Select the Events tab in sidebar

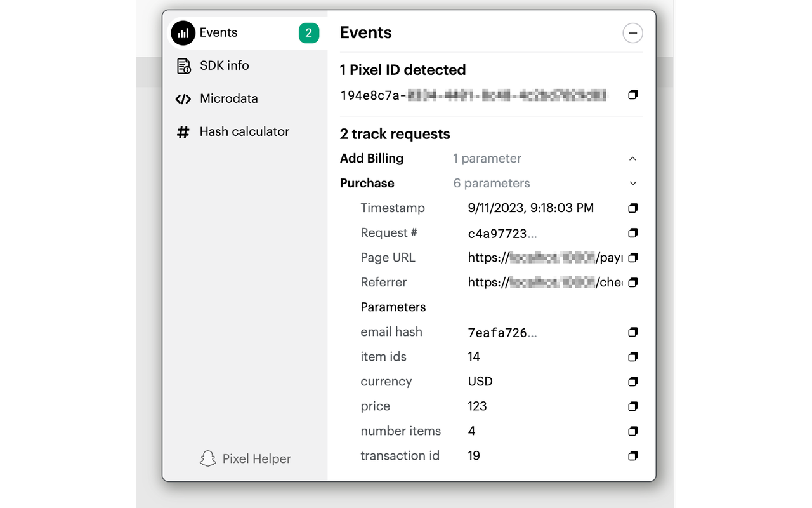click(x=218, y=32)
